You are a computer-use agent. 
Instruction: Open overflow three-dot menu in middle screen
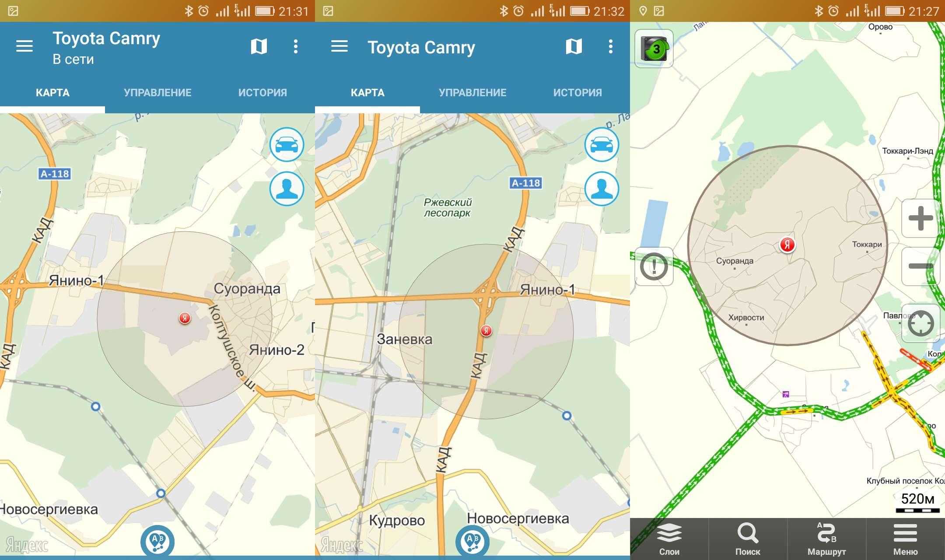611,46
